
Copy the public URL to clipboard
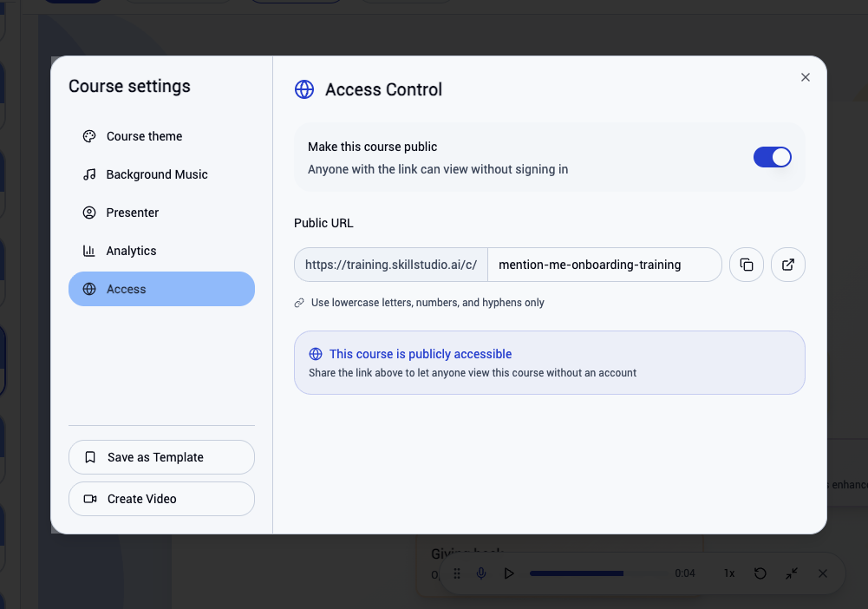pos(747,265)
